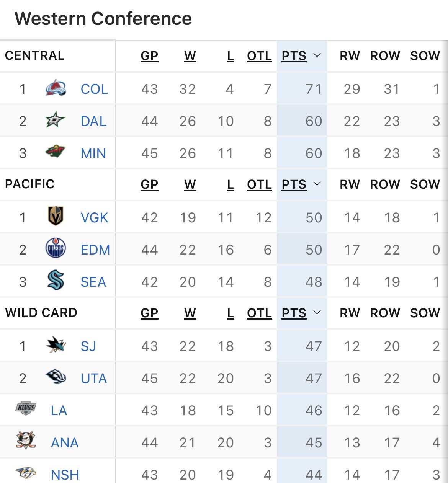Click the Anaheim Ducks logo icon
This screenshot has height=483, width=448.
[x=26, y=441]
